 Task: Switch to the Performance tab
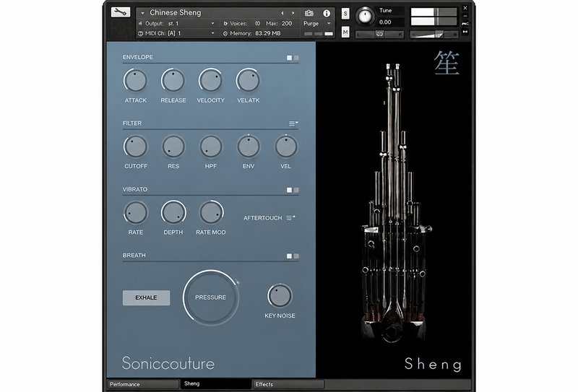pyautogui.click(x=142, y=384)
